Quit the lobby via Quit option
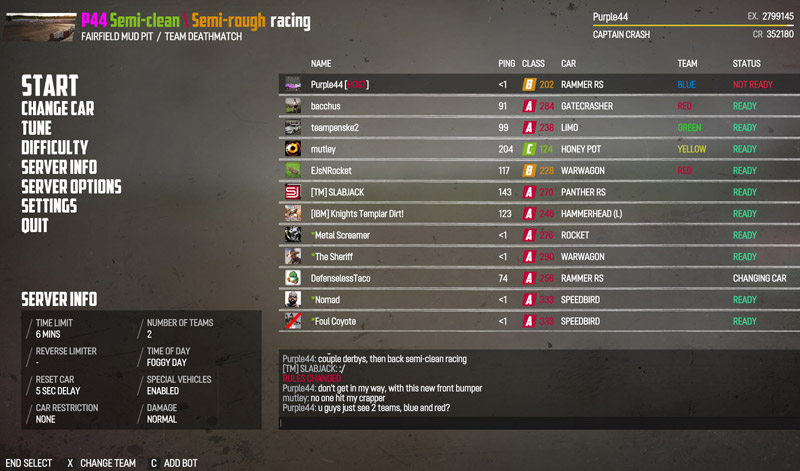This screenshot has width=800, height=471. tap(35, 225)
